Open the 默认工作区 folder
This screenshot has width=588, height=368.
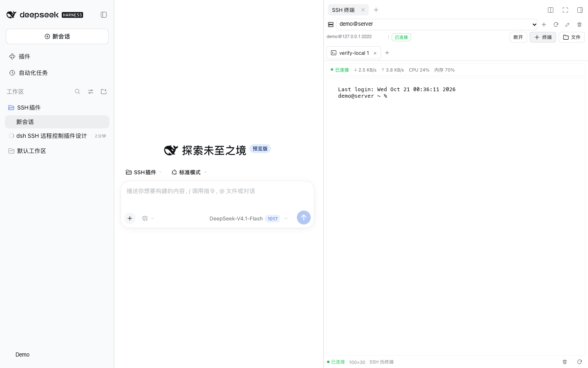tap(57, 151)
